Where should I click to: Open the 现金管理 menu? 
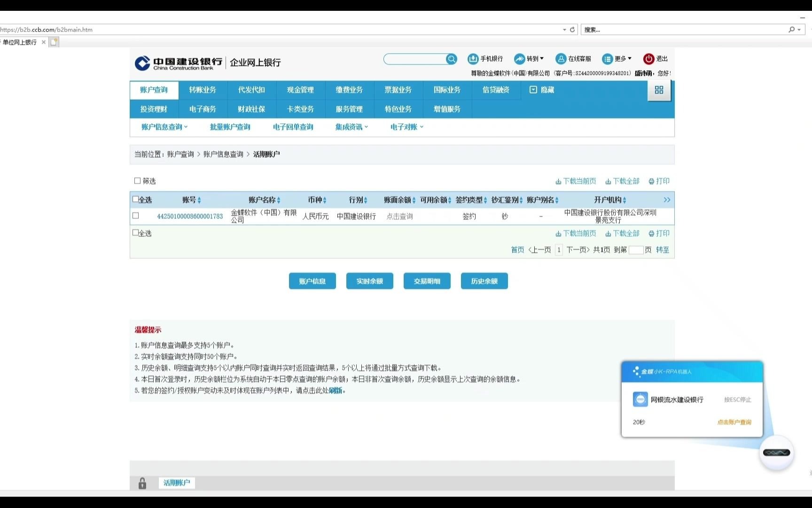coord(300,90)
